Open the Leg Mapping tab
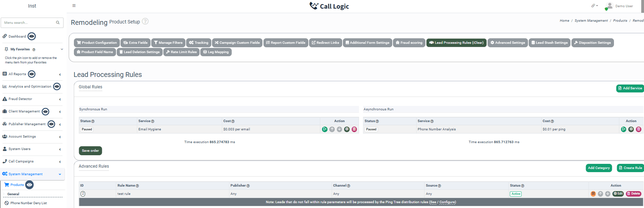 point(216,52)
